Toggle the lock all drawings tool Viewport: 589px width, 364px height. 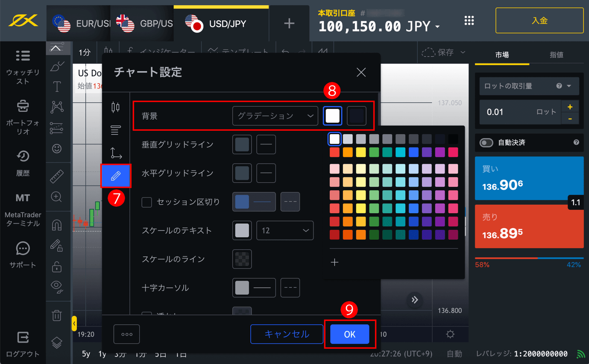coord(56,267)
